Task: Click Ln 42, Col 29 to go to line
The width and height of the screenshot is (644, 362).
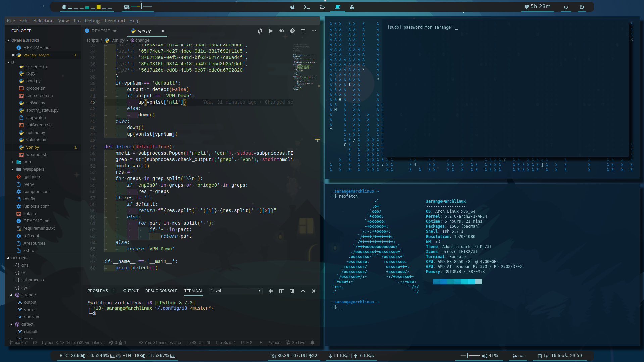Action: 198,343
